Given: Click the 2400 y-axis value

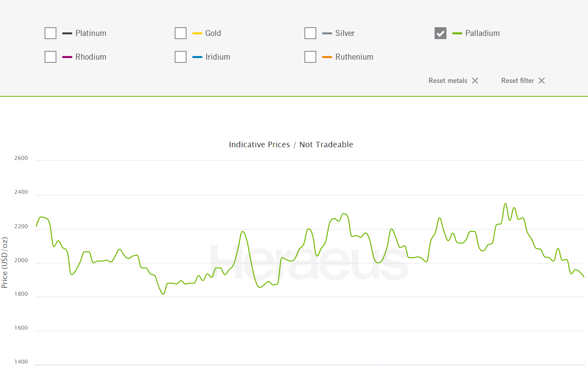Looking at the screenshot, I should pyautogui.click(x=21, y=192).
